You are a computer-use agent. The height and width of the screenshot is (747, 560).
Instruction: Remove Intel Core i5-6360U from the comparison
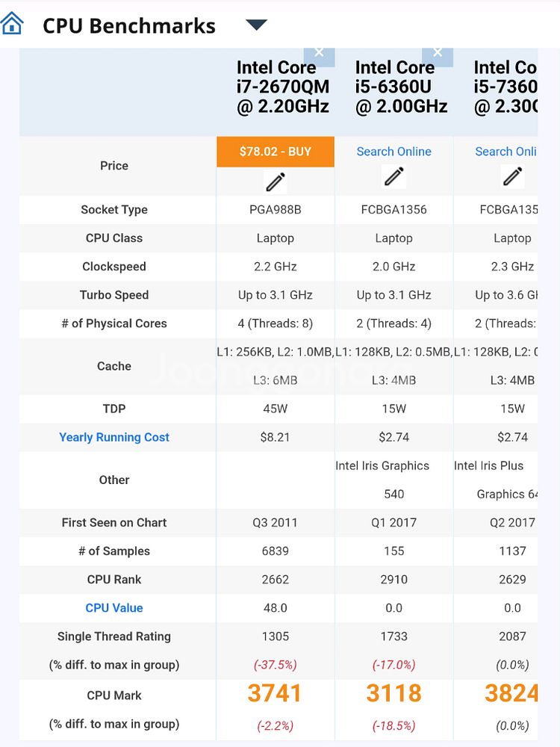point(438,52)
